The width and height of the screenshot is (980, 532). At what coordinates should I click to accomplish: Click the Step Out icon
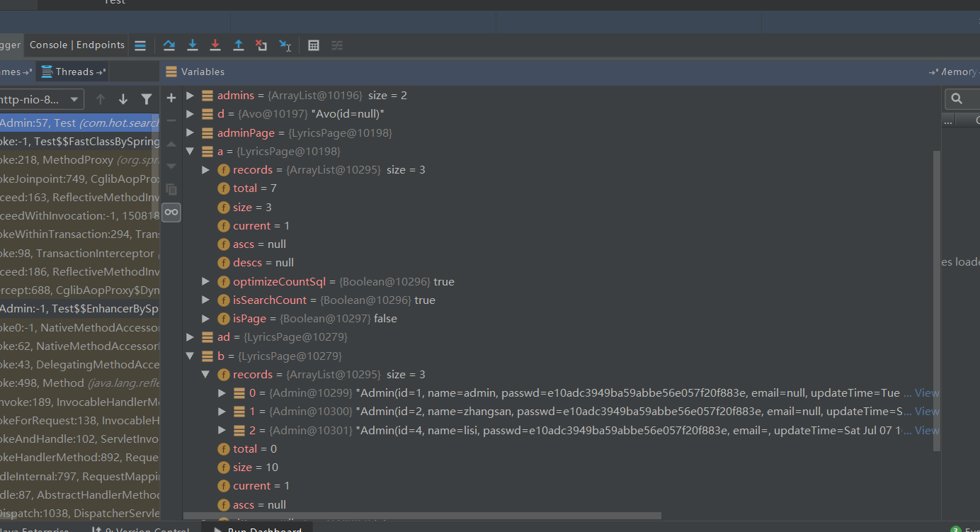point(239,45)
